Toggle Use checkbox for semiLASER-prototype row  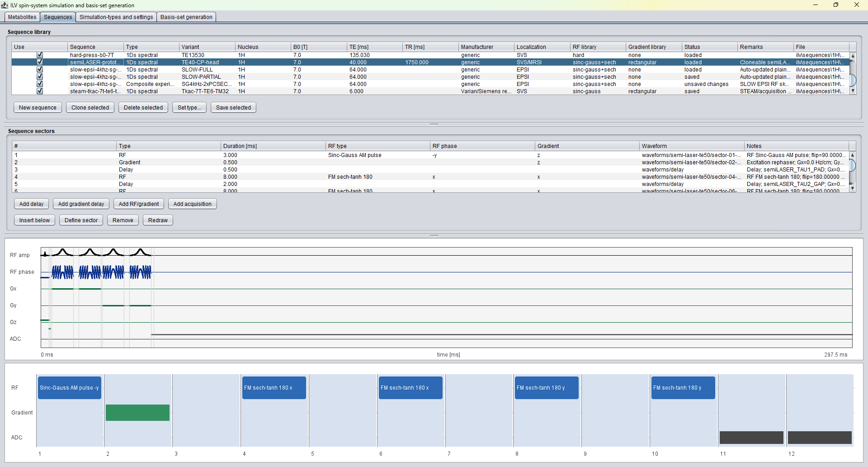(x=40, y=62)
